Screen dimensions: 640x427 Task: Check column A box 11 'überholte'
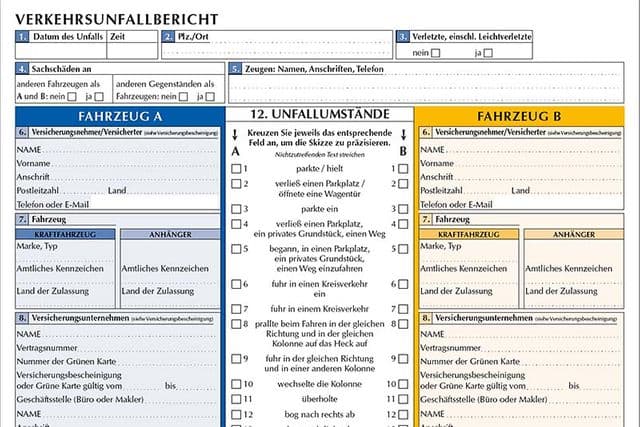[236, 399]
